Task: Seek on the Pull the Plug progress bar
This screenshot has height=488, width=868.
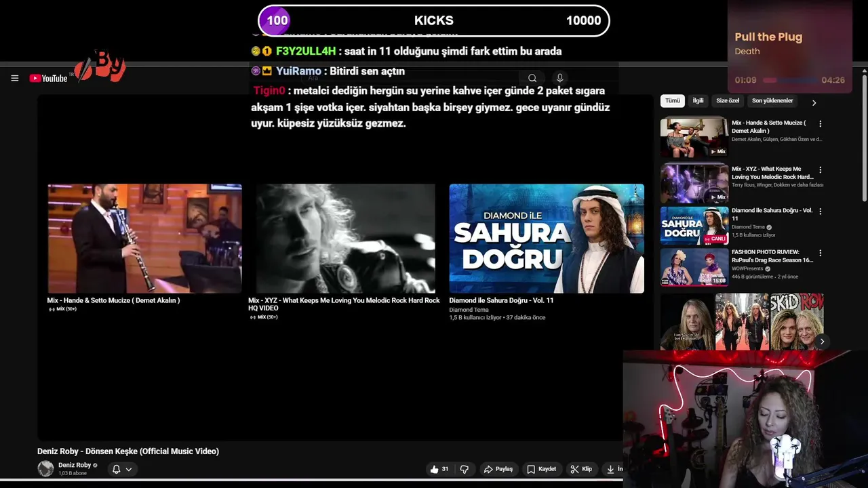Action: pos(791,80)
